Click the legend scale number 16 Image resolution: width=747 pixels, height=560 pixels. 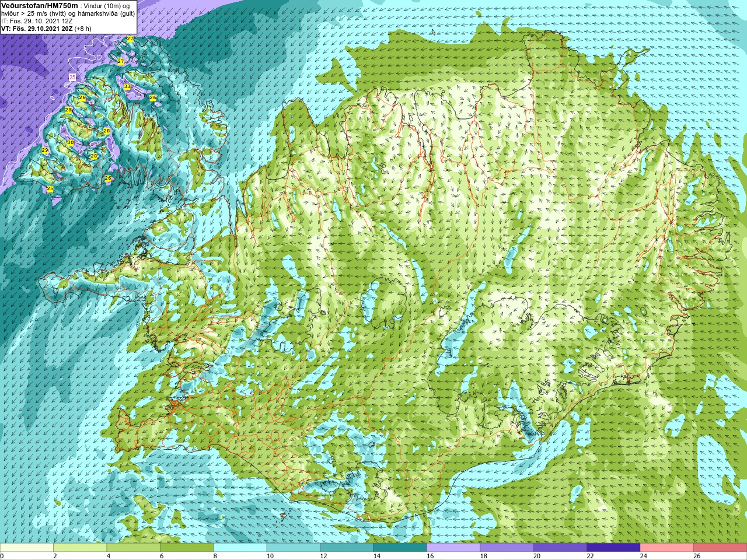[x=430, y=556]
